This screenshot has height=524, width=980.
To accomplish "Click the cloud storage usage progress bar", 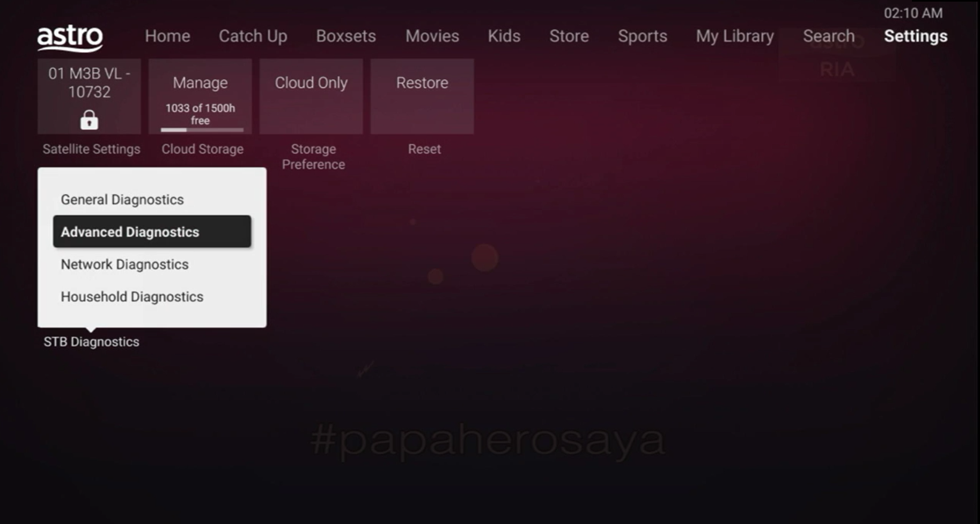I will tap(202, 130).
